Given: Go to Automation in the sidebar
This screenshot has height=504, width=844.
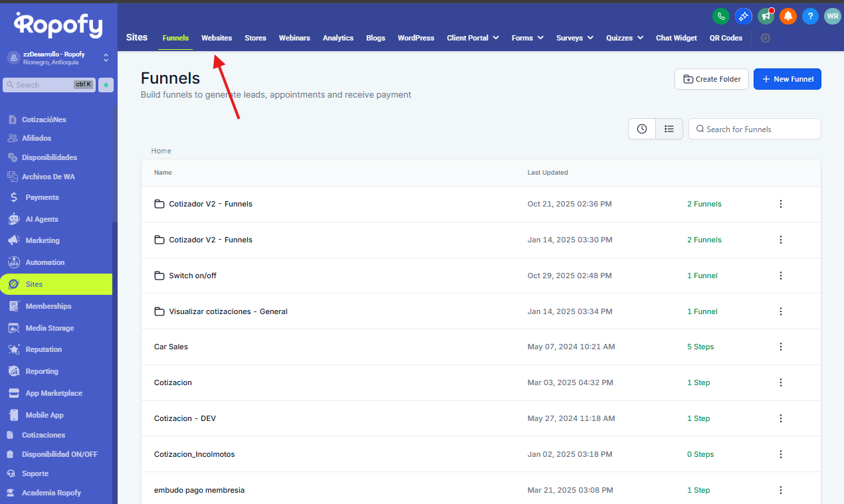Looking at the screenshot, I should point(45,262).
